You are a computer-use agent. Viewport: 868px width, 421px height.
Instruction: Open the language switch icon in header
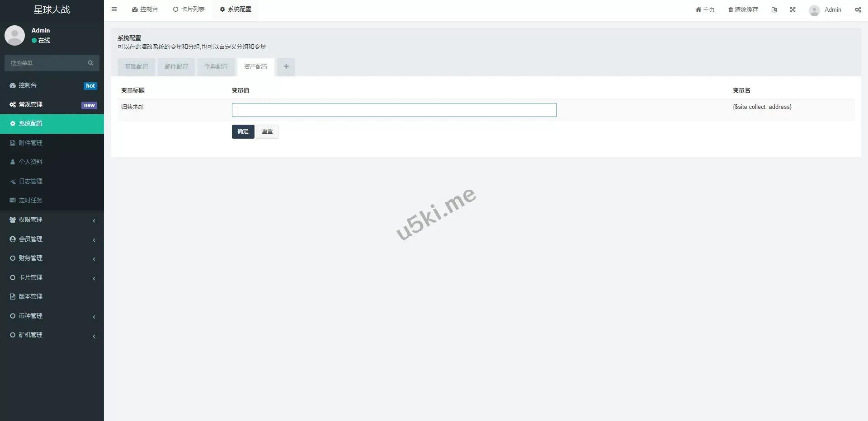click(774, 9)
